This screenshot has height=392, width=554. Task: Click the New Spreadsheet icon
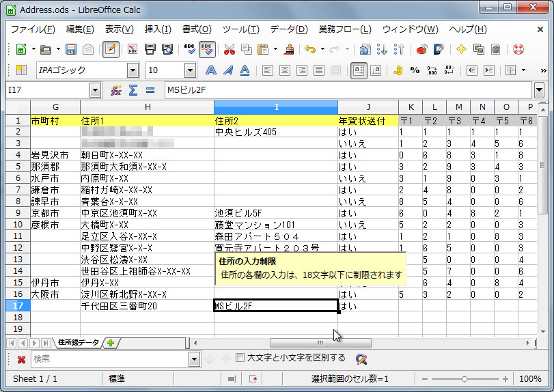click(21, 49)
